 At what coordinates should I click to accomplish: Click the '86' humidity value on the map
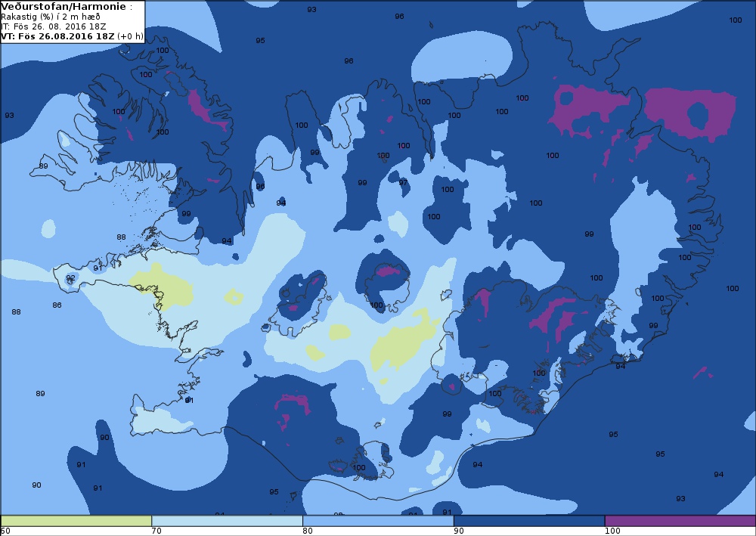point(57,305)
